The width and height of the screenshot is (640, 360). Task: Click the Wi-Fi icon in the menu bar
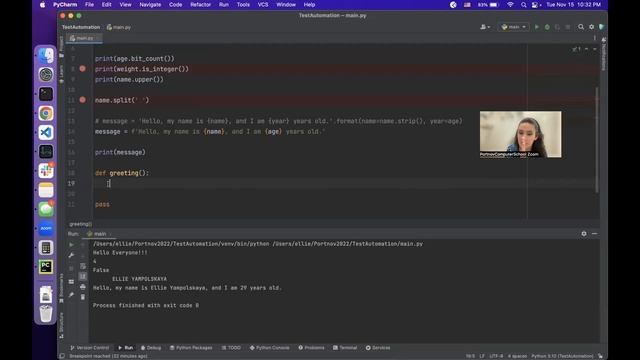pyautogui.click(x=510, y=4)
